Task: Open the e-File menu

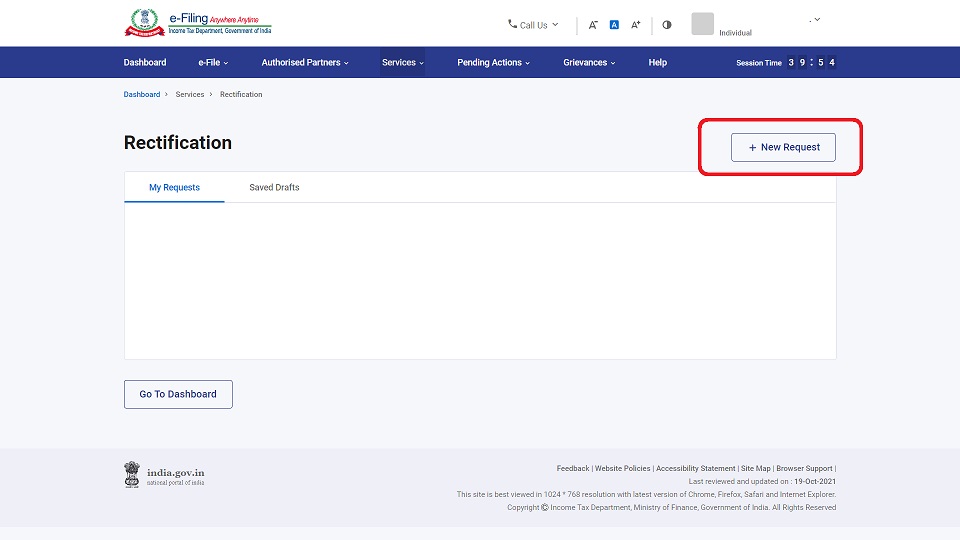Action: click(x=212, y=62)
